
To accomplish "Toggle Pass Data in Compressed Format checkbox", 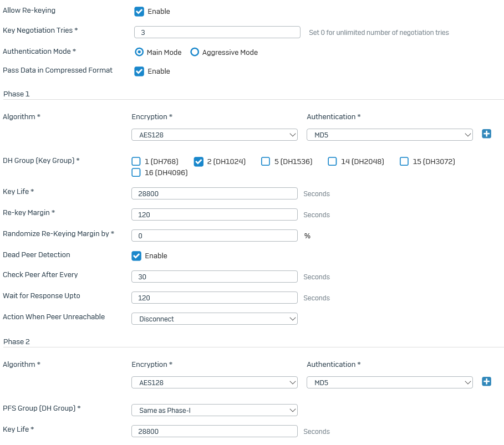I will tap(139, 71).
